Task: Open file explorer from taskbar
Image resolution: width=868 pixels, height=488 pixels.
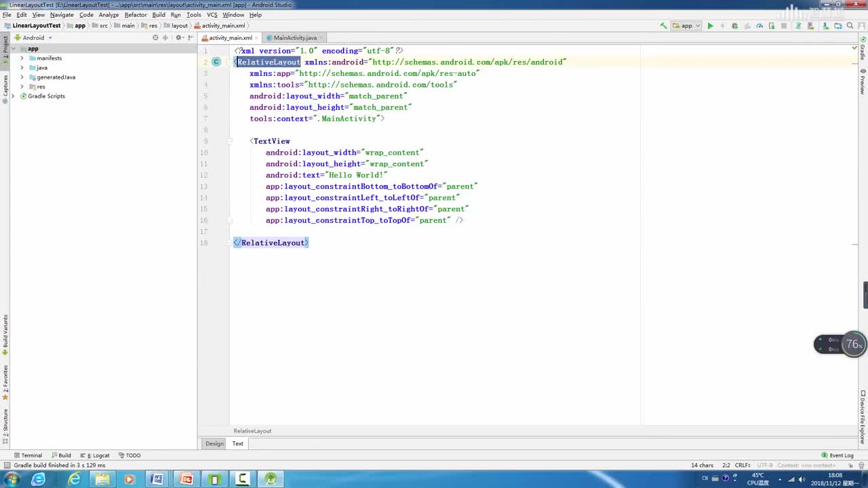Action: 102,479
